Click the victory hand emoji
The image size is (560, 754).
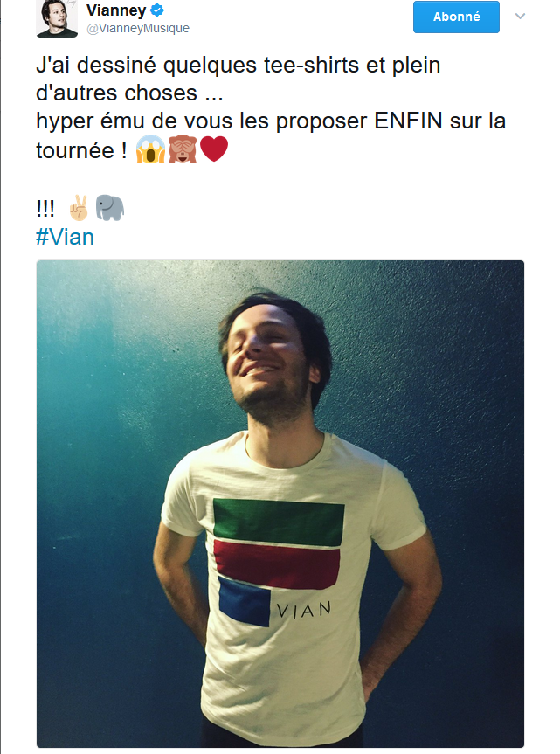pyautogui.click(x=79, y=208)
